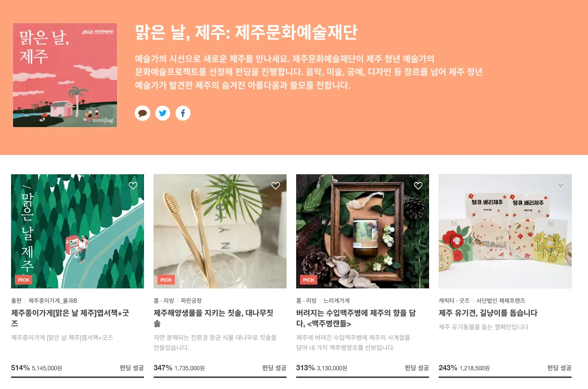This screenshot has width=588, height=389.
Task: Favorite the 맥주병캔들 project heart icon
Action: coord(418,186)
